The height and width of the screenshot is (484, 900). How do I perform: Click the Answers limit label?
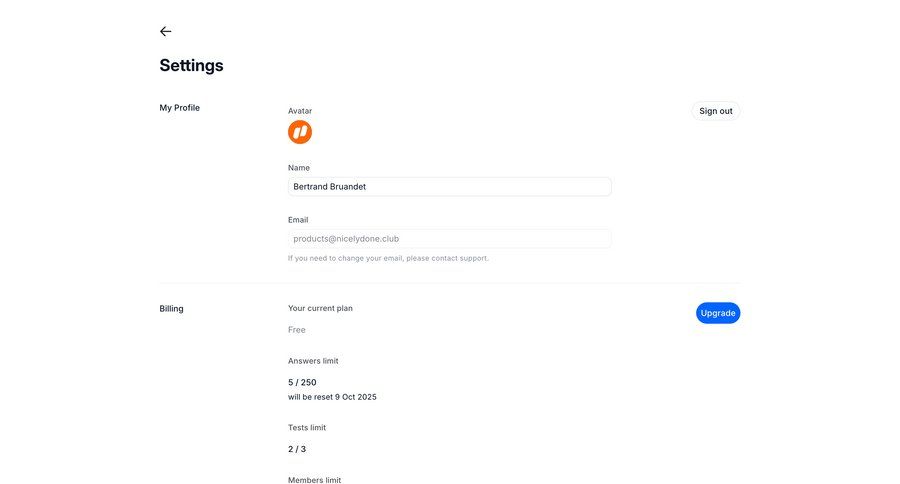[320, 361]
